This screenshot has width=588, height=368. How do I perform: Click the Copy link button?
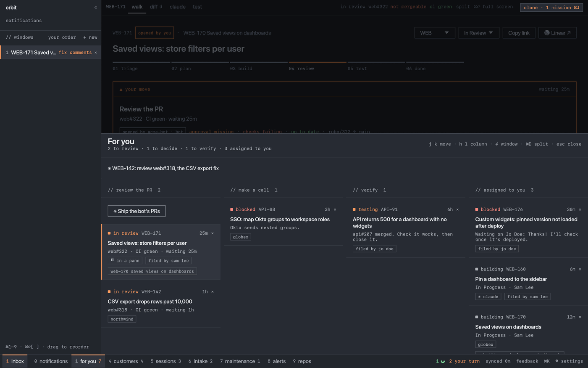coord(519,33)
